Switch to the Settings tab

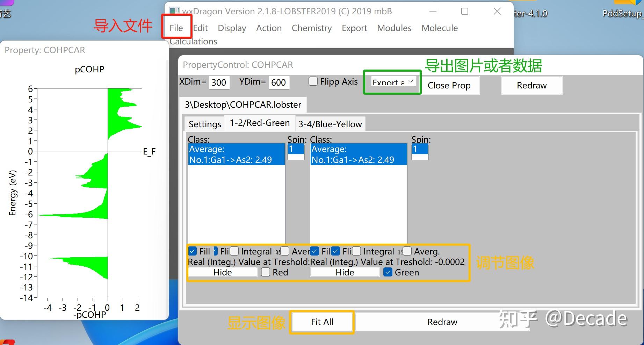click(204, 124)
